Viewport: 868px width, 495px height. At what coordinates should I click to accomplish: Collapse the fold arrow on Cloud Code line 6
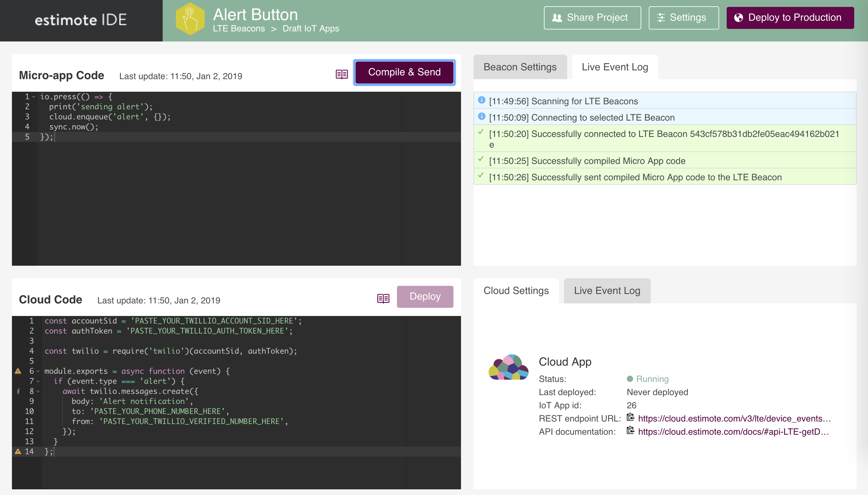point(38,372)
